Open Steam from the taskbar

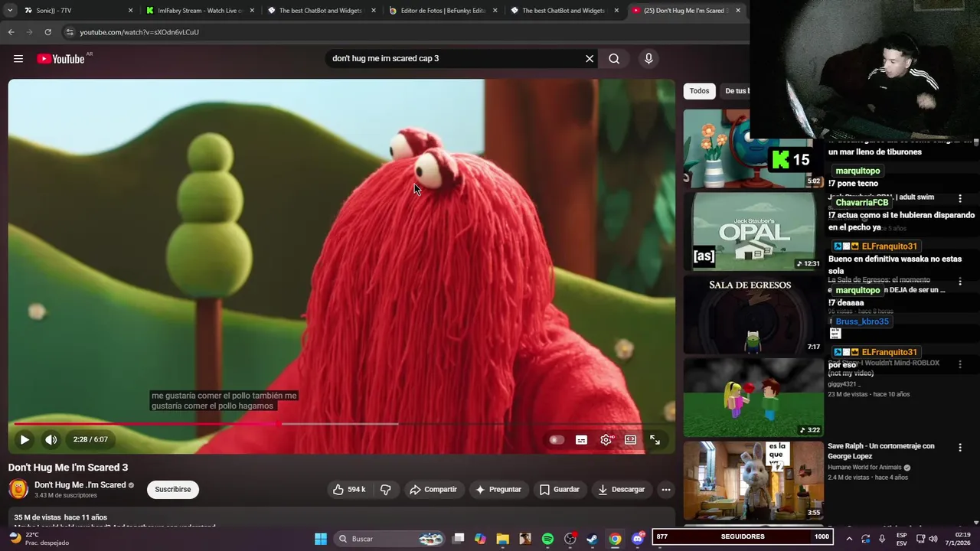(592, 539)
